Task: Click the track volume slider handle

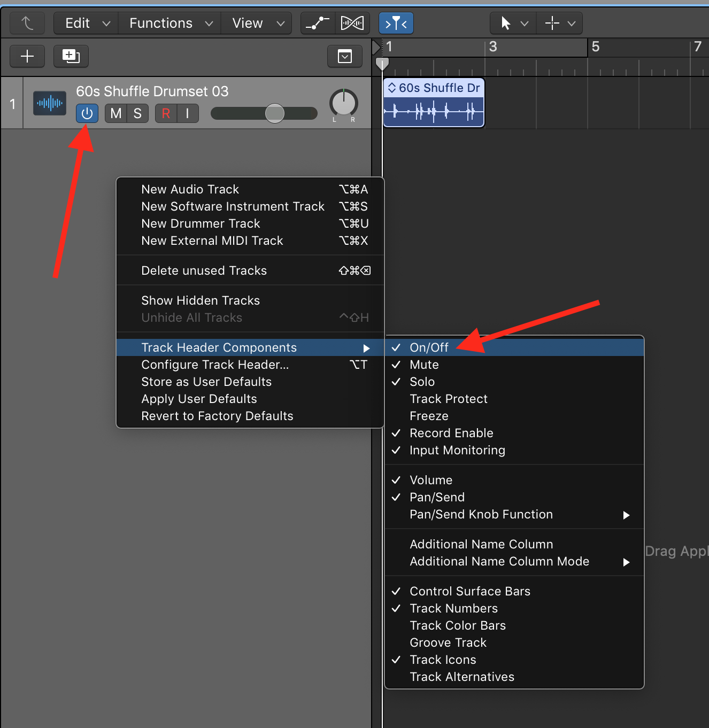Action: pyautogui.click(x=275, y=113)
